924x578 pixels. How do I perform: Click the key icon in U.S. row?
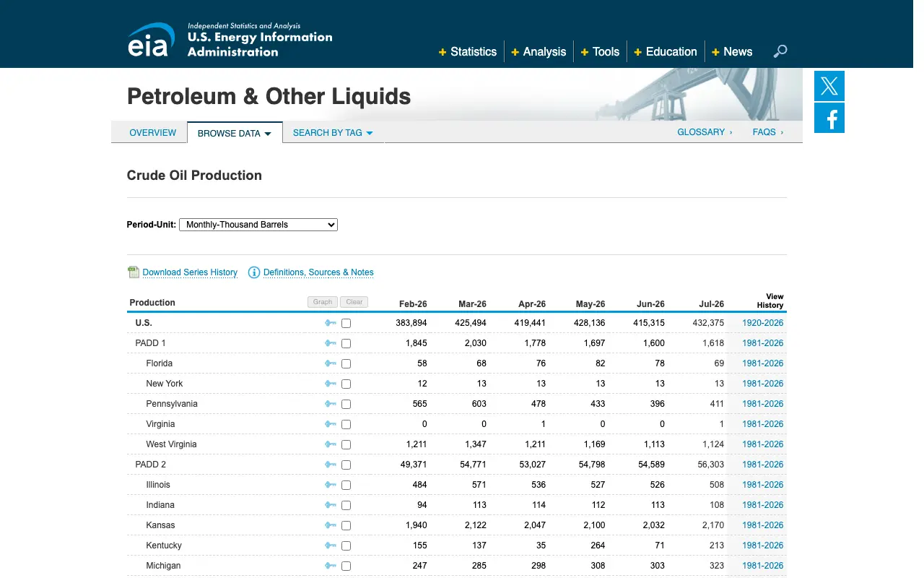(x=331, y=323)
